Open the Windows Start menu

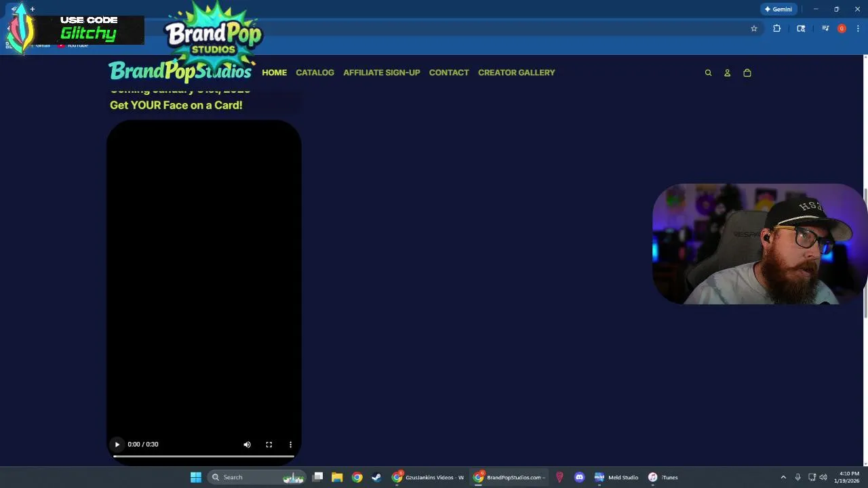click(195, 477)
